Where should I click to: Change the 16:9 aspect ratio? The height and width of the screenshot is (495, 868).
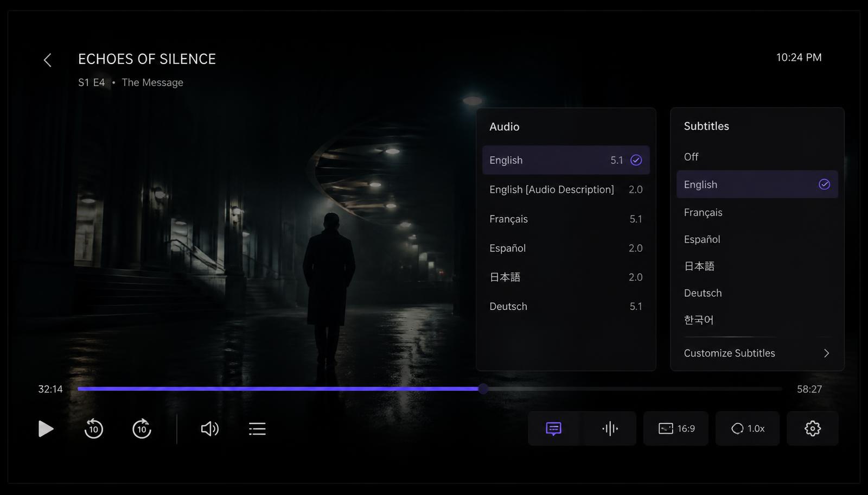click(x=676, y=429)
